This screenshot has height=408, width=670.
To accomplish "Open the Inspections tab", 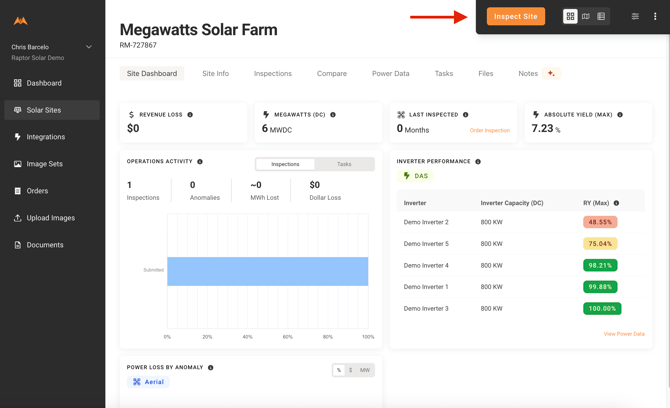I will coord(273,73).
